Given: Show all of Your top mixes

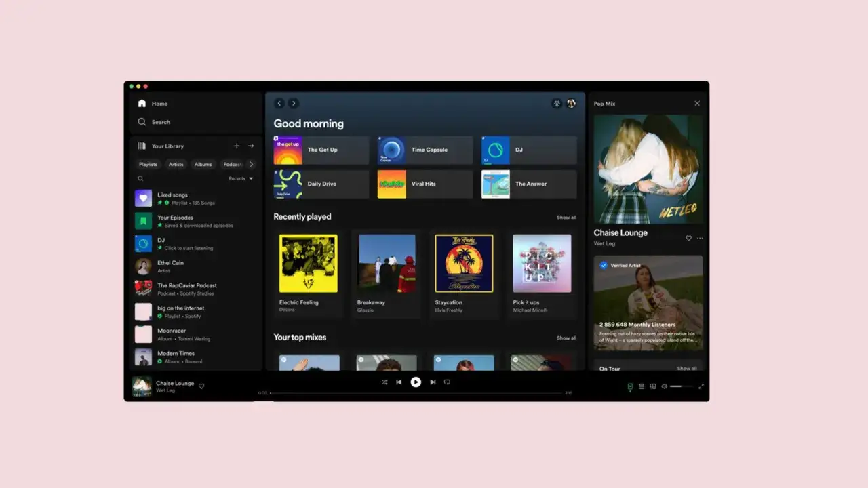Looking at the screenshot, I should tap(566, 338).
